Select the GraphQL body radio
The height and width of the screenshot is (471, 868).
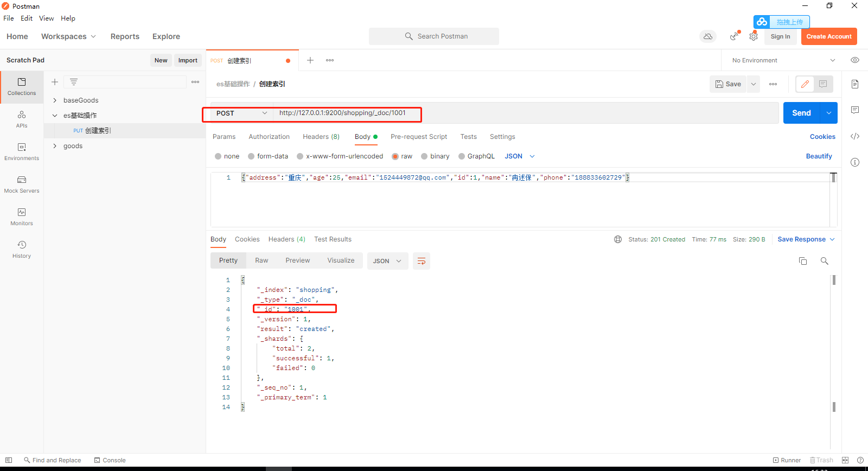pyautogui.click(x=462, y=156)
